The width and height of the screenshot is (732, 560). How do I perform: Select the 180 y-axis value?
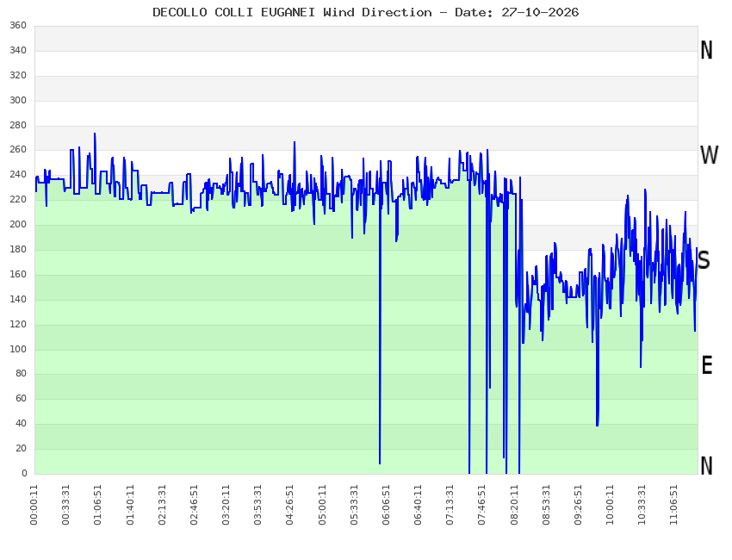[18, 249]
